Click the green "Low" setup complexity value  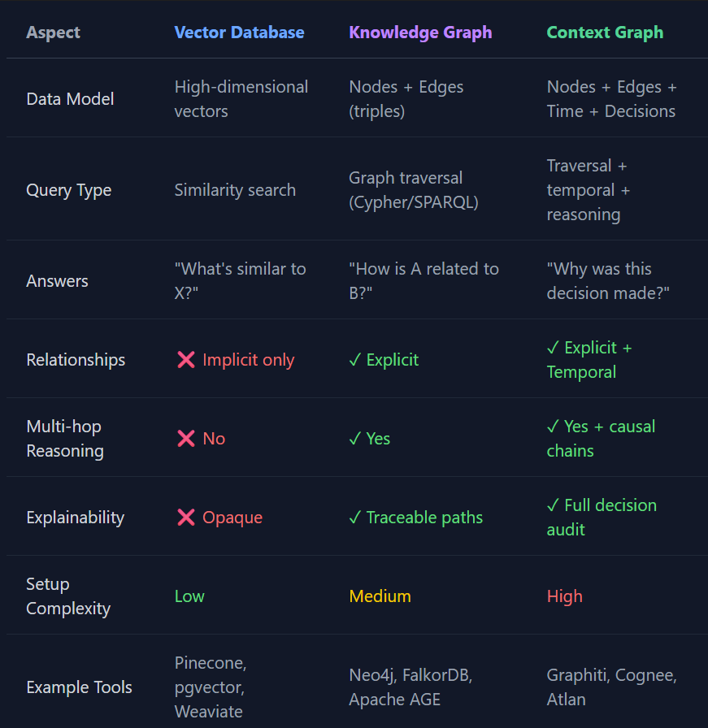(189, 596)
